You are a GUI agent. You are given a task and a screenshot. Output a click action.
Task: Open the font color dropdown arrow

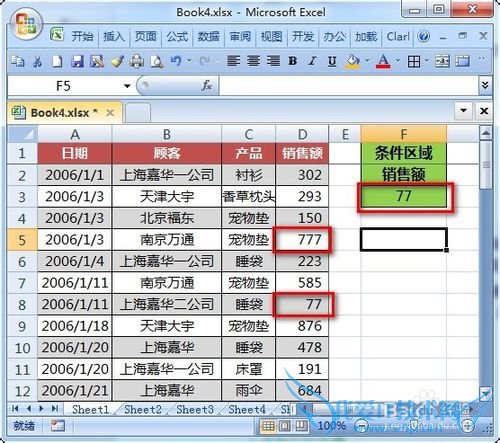point(398,61)
